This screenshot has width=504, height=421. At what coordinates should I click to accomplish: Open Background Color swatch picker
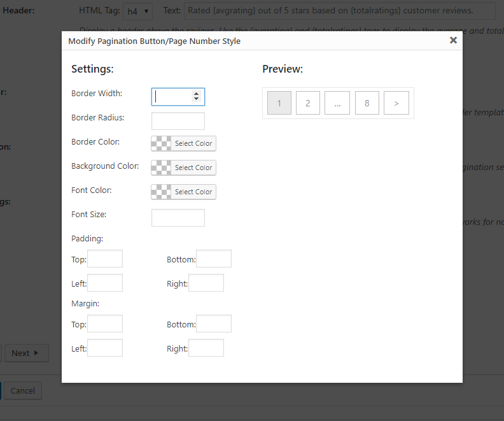coord(162,168)
